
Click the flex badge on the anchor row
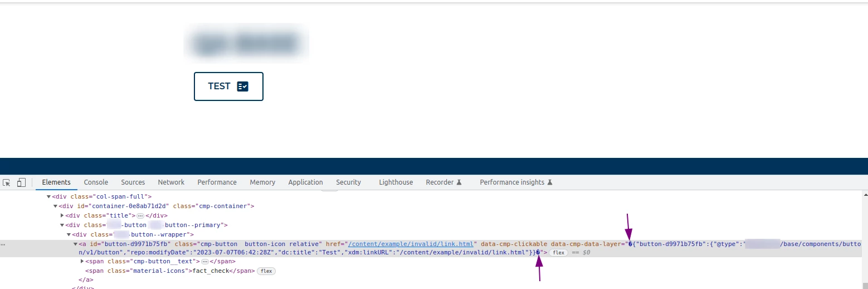click(559, 253)
